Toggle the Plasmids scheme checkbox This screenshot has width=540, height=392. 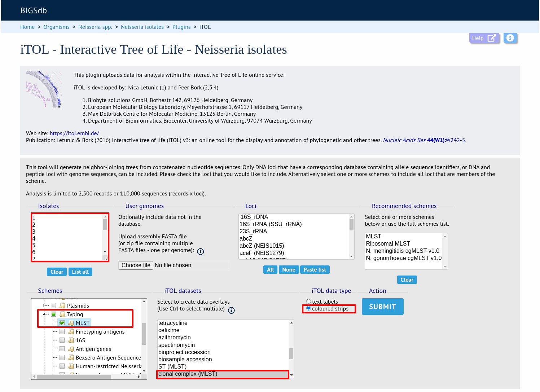[x=53, y=305]
